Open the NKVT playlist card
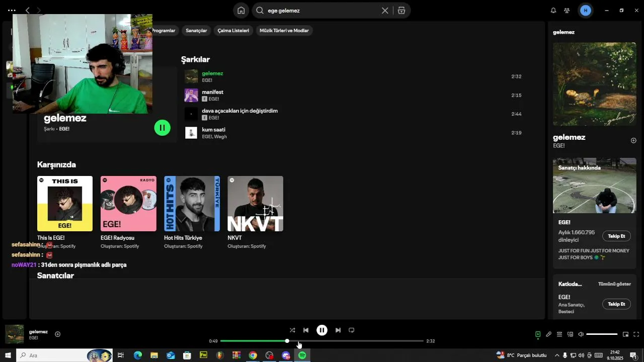644x362 pixels. click(x=255, y=213)
